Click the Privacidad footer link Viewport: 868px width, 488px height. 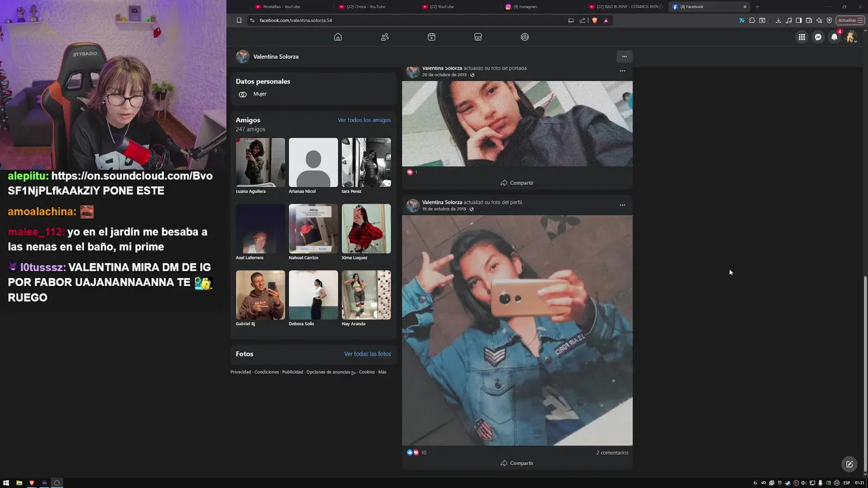tap(241, 372)
